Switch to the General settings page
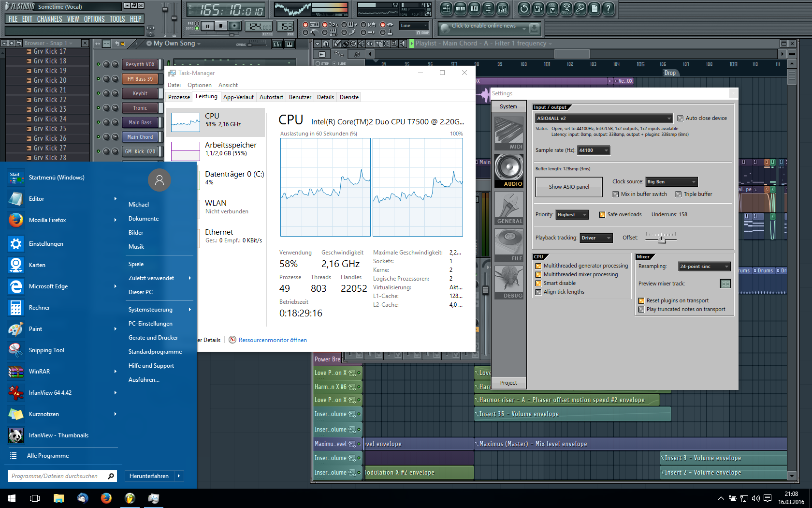Screen dimensions: 812x508 [x=508, y=208]
